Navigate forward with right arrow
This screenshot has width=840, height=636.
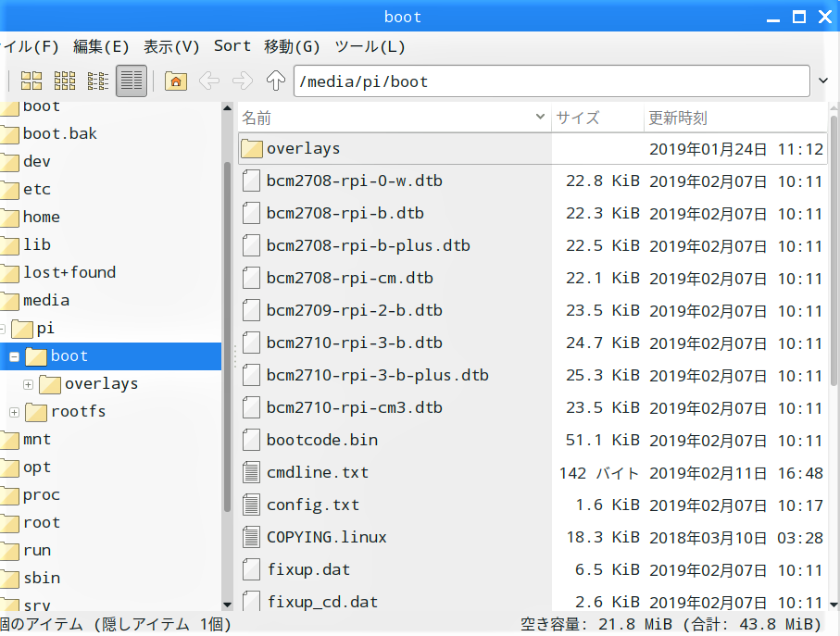(x=242, y=81)
